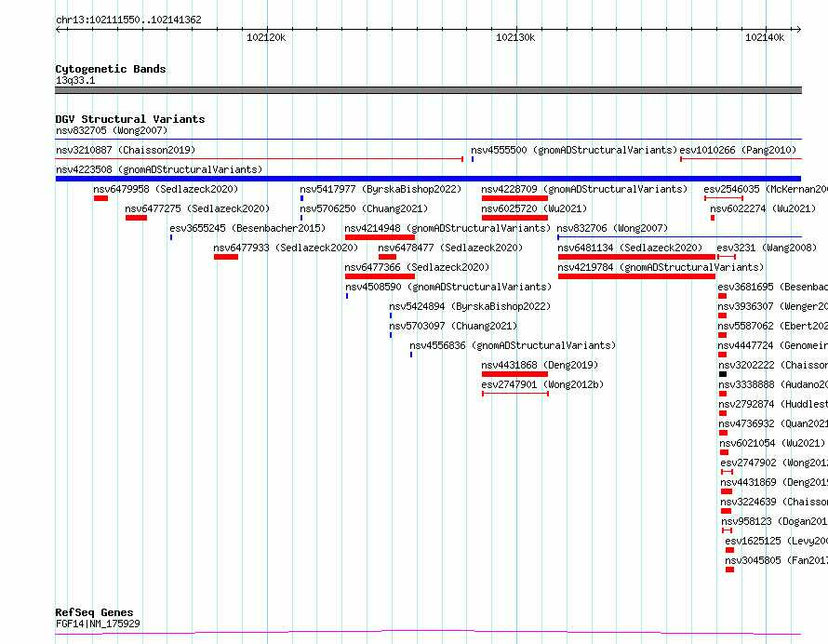Click the red bar under nsv4219784
Viewport: 828px width, 644px height.
coord(637,276)
